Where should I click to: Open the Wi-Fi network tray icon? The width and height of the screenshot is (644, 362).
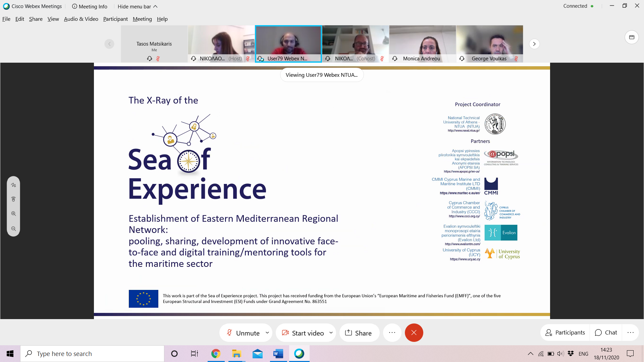click(x=541, y=354)
